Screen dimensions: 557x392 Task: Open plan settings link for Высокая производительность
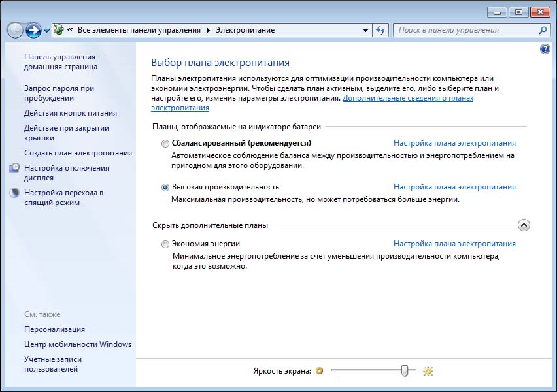click(454, 187)
